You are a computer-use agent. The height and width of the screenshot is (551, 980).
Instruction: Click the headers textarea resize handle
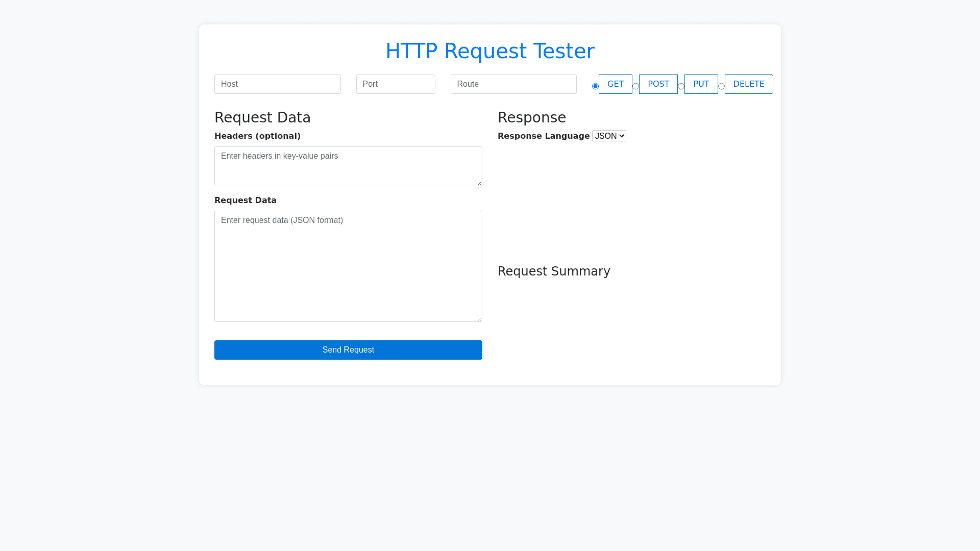pyautogui.click(x=479, y=183)
